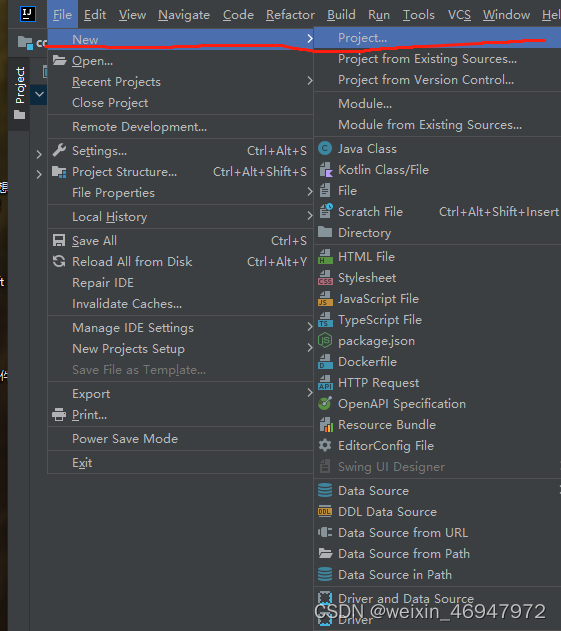Open the Edit menu
The image size is (561, 631).
[95, 15]
